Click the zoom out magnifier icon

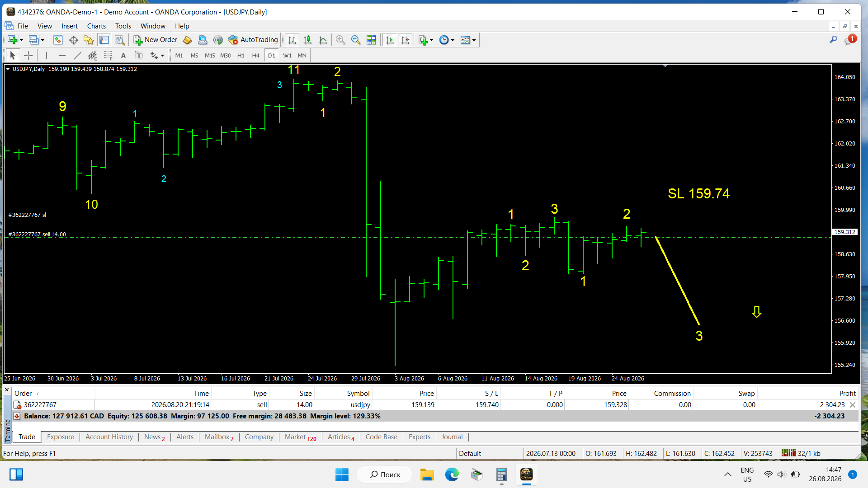tap(356, 40)
